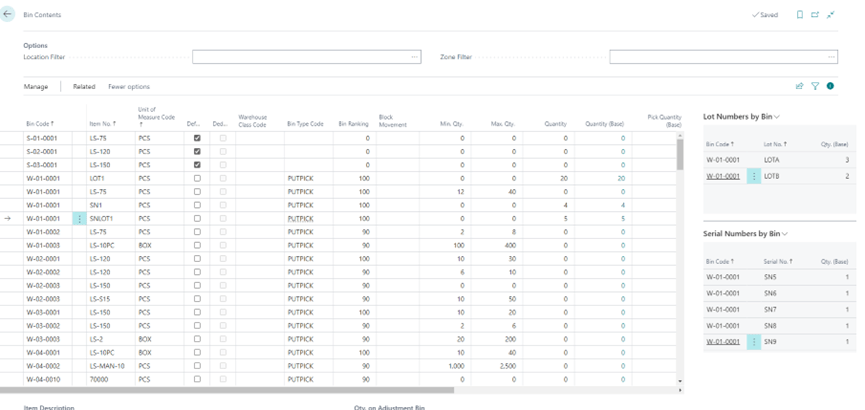Uncheck Default checkbox for bin S-03-0001
Viewport: 865px width, 410px height.
tap(197, 165)
